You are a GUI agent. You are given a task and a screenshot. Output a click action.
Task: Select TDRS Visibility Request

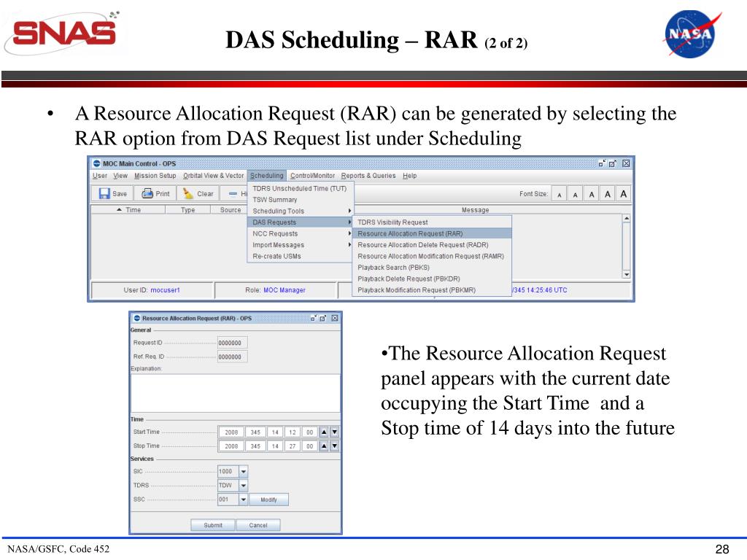point(432,222)
